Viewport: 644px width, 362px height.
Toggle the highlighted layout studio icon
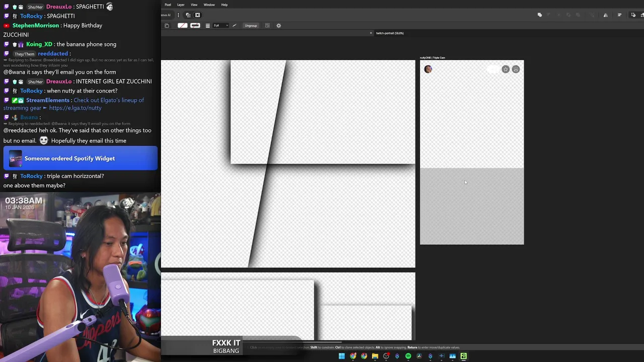pyautogui.click(x=197, y=15)
